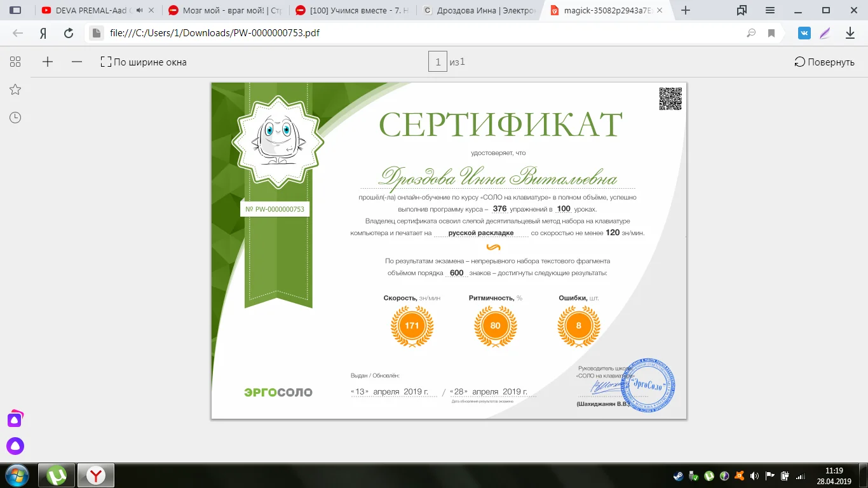Open the clock showing 11:19

834,475
